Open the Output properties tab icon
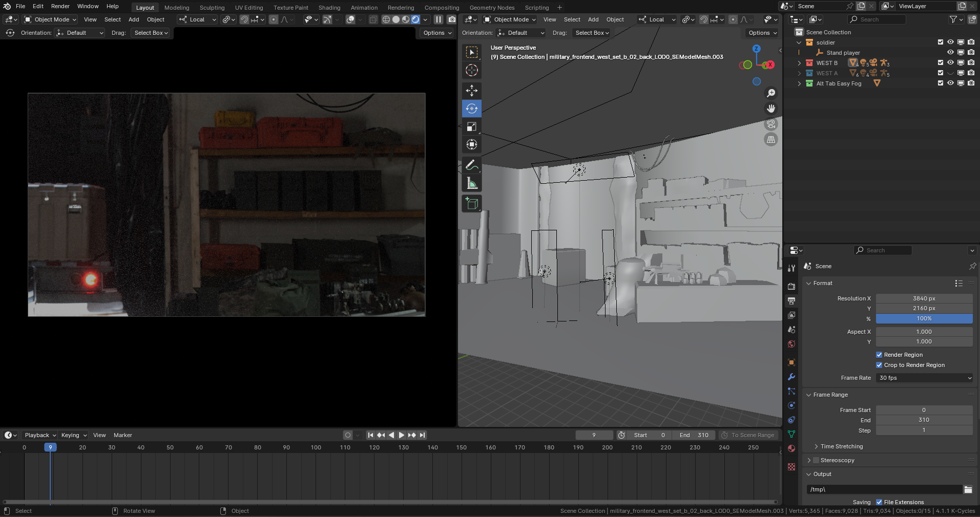980x517 pixels. coord(791,301)
